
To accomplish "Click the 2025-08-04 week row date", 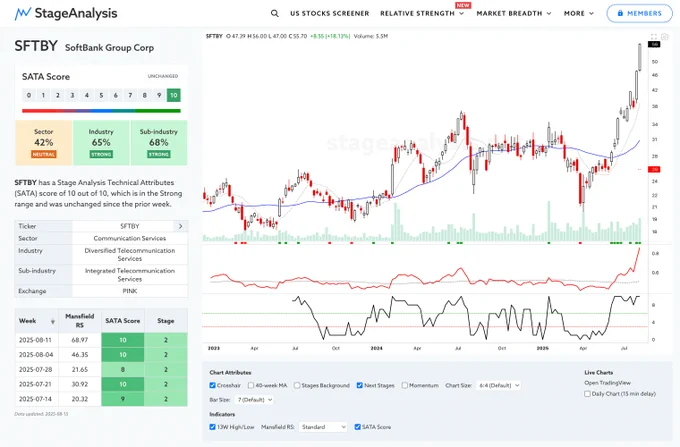I will click(36, 355).
